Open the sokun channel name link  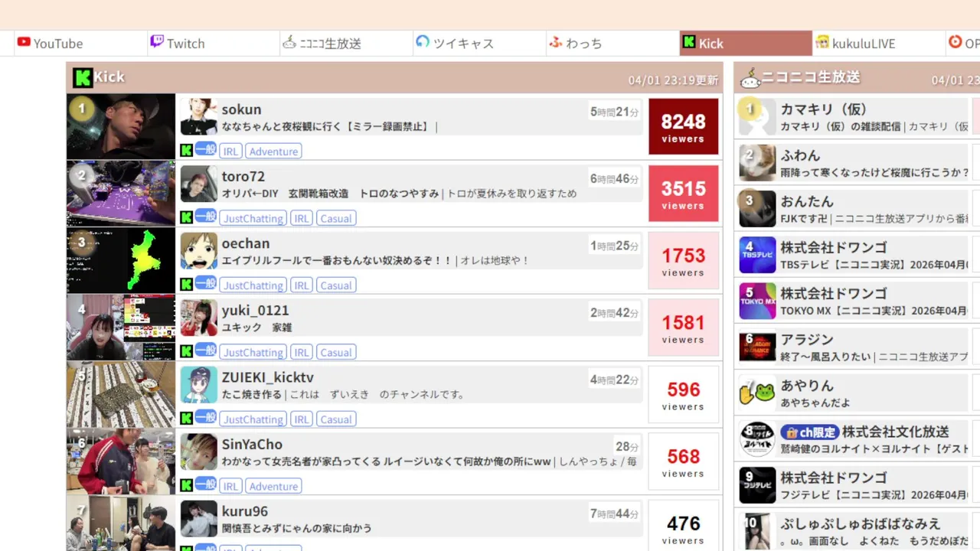click(x=241, y=109)
